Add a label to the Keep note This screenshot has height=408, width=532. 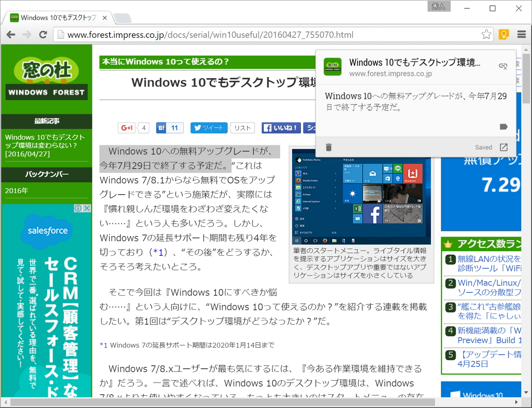point(503,126)
